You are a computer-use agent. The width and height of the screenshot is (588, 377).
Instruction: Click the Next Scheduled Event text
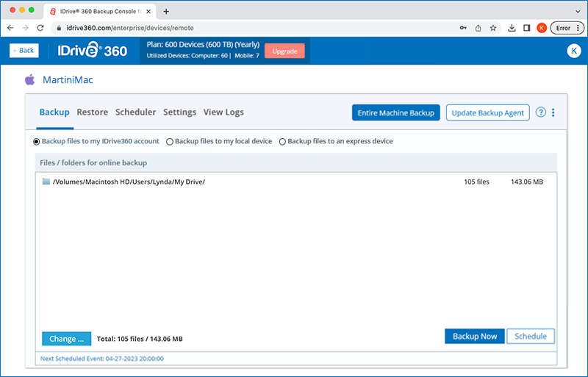[101, 359]
